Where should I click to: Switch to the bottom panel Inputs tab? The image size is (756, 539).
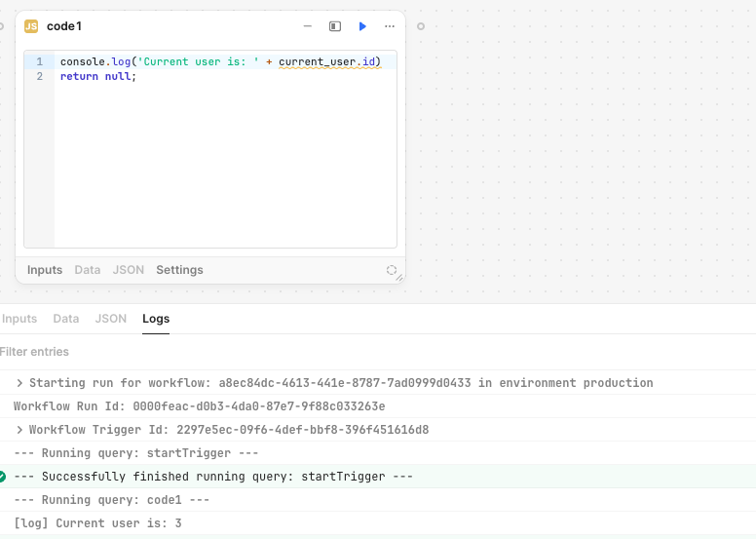pos(19,319)
